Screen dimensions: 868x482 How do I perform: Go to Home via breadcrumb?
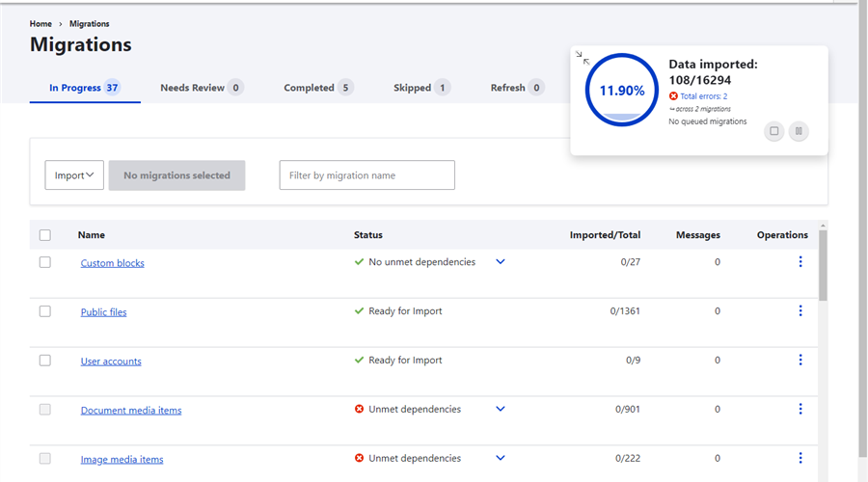click(41, 24)
